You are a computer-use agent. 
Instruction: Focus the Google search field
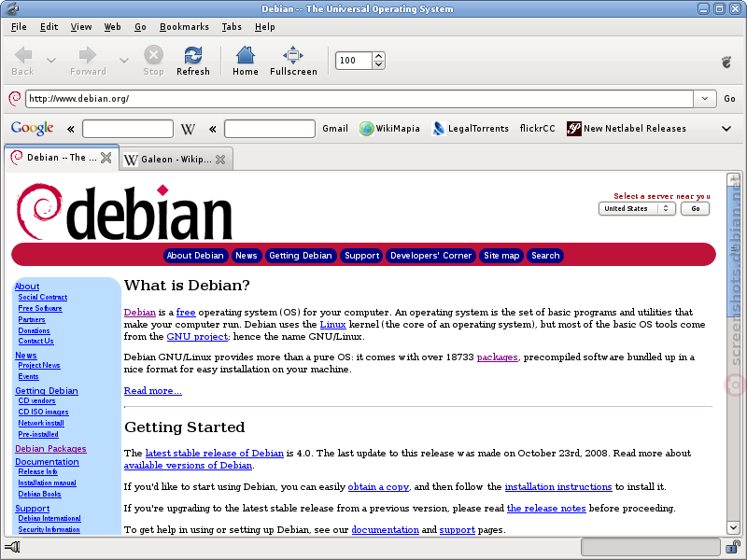[x=128, y=129]
